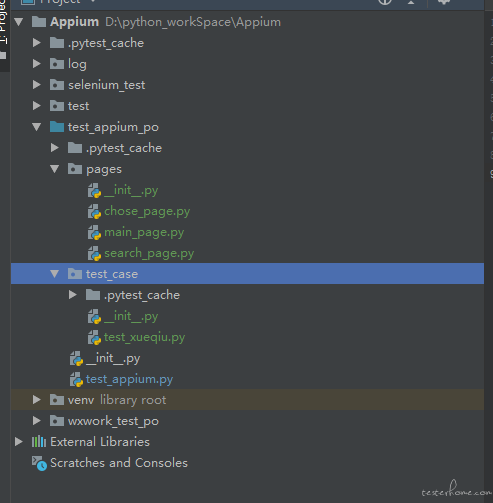Click the Scratches and Consoles icon
Screen dimensions: 493x503
39,463
